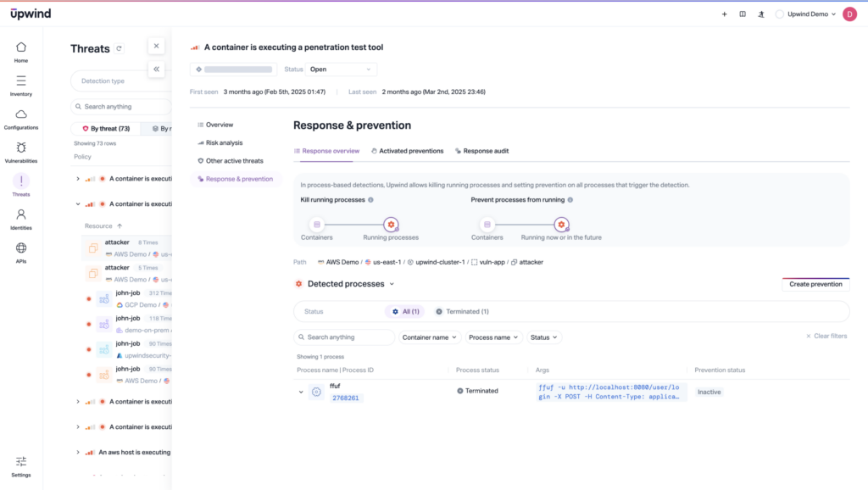868x490 pixels.
Task: Open the Process name filter dropdown
Action: point(493,337)
